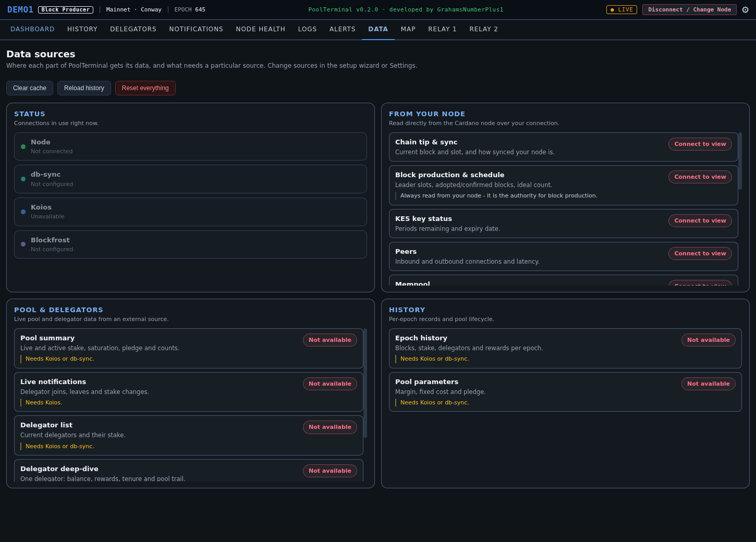The height and width of the screenshot is (542, 756).
Task: Click the Pool & Delegators panel scrollbar
Action: 365,383
